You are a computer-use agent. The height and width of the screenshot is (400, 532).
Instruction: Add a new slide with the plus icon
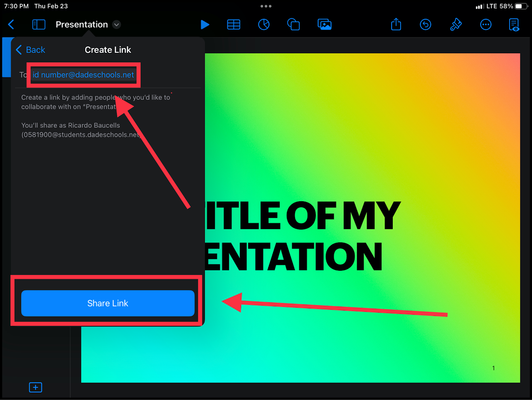(x=35, y=388)
